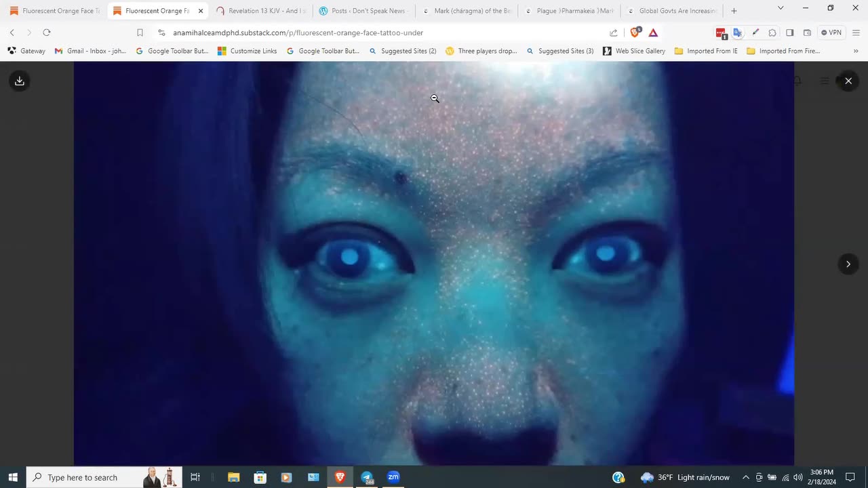This screenshot has height=488, width=868.
Task: Close the active Fluorescent Orange tab
Action: 201,11
